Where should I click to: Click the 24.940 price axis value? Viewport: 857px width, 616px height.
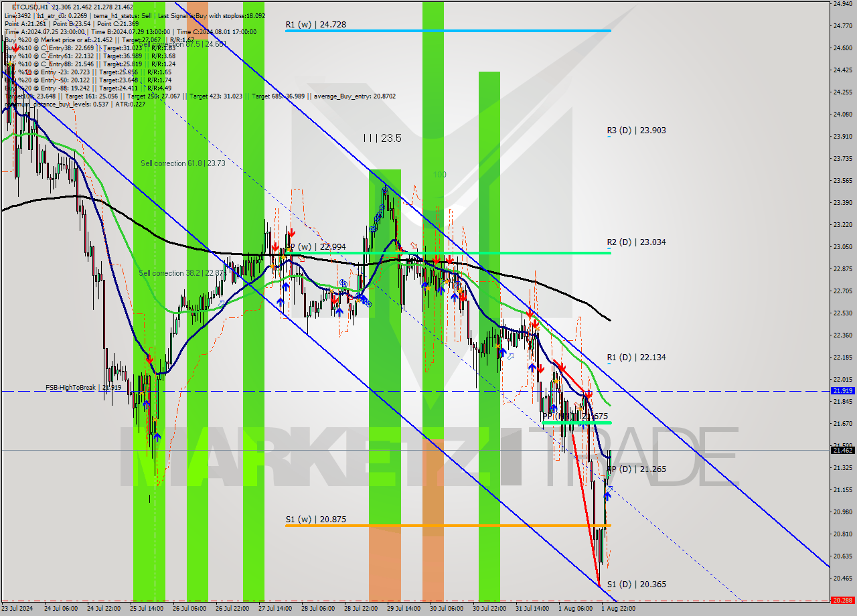click(842, 4)
